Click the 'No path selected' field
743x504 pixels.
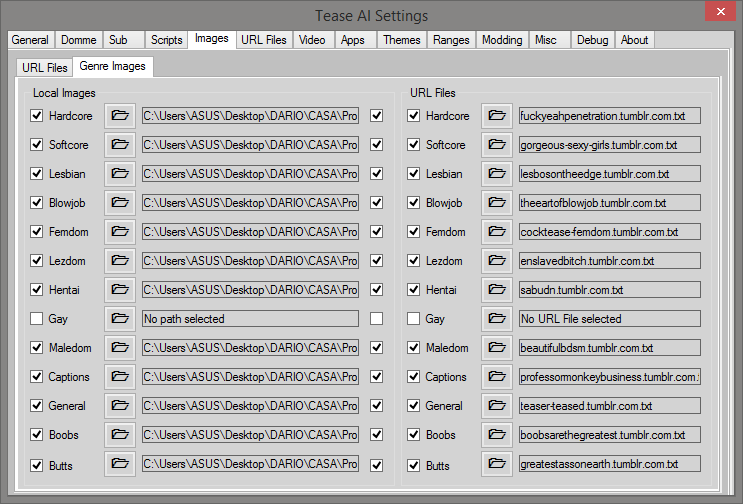tap(250, 318)
